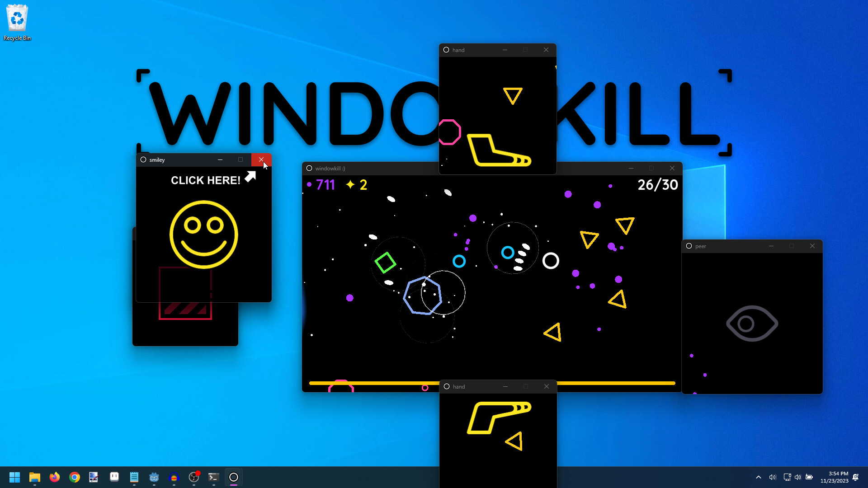Viewport: 868px width, 488px height.
Task: Launch OBS Studio from the taskbar
Action: click(x=193, y=477)
